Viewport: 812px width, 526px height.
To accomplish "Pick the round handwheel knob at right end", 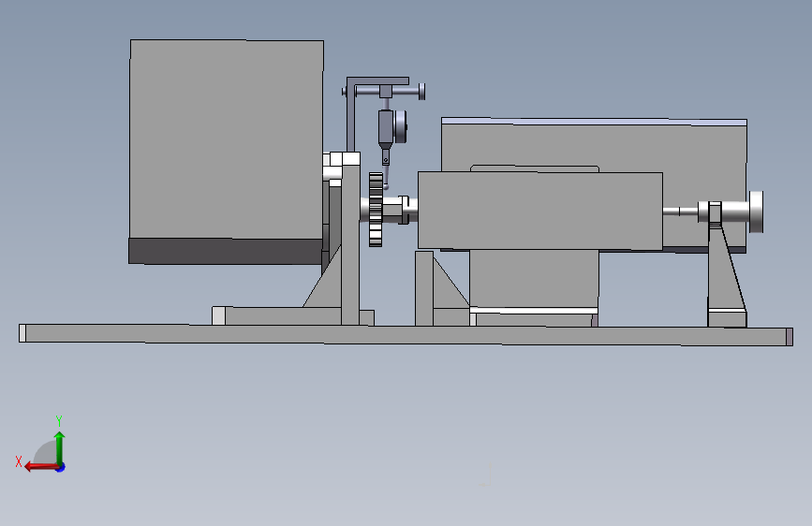I will coord(756,212).
